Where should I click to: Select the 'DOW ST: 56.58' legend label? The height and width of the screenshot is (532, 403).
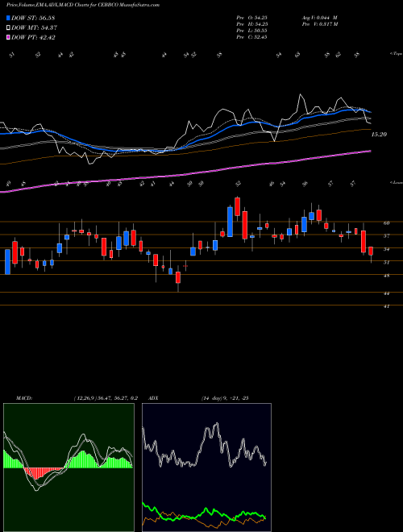[33, 18]
